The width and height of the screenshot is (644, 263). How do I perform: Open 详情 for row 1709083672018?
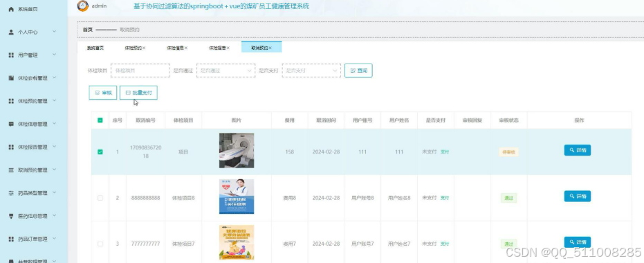coord(578,150)
